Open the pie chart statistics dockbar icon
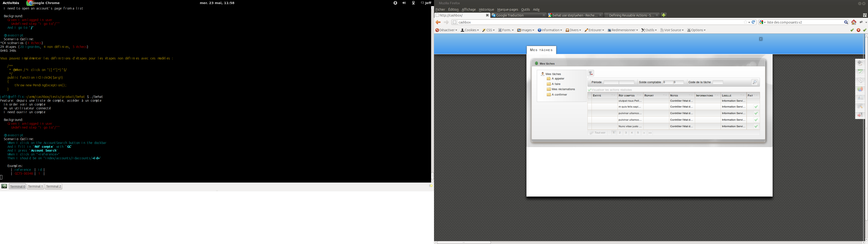This screenshot has width=868, height=244. (860, 89)
